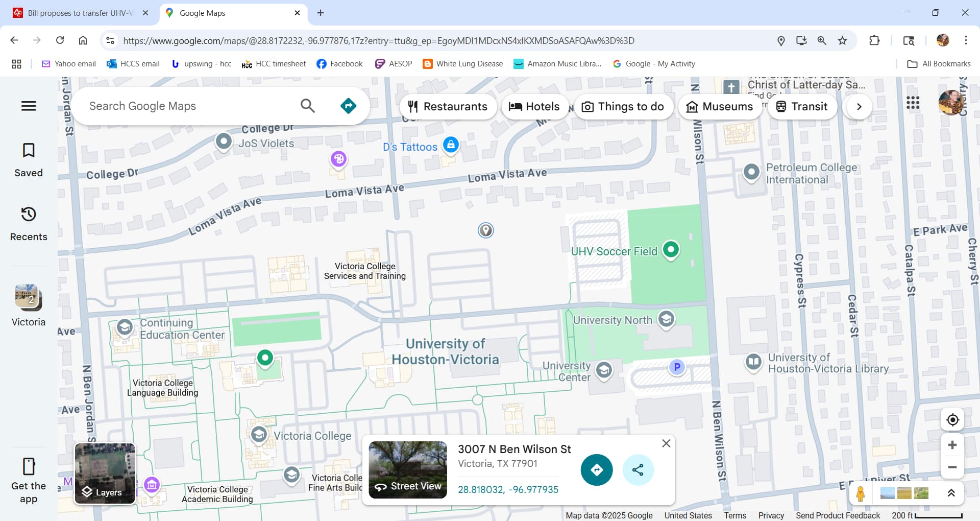980x521 pixels.
Task: Open directions from search box icon
Action: (x=348, y=106)
